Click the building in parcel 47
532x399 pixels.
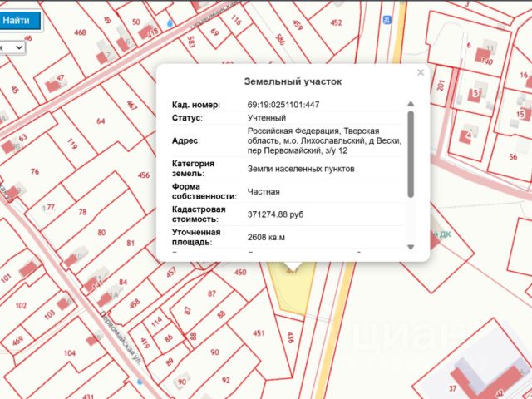click(53, 86)
